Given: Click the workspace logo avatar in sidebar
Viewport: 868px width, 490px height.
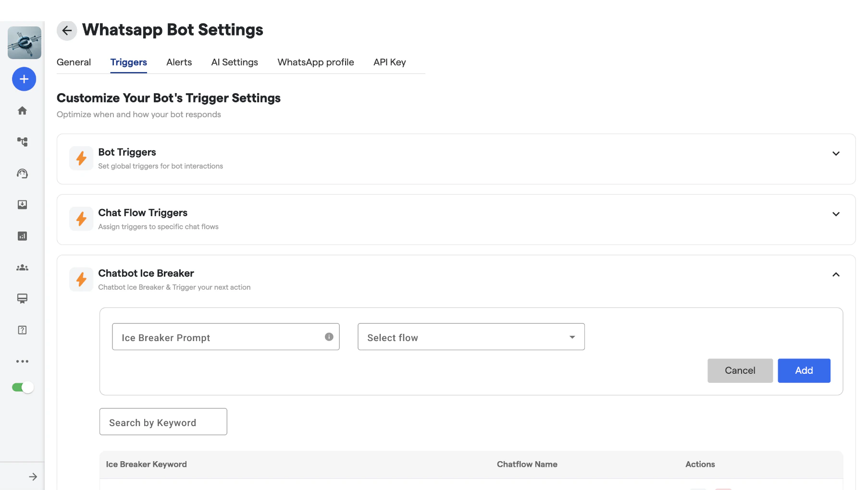Looking at the screenshot, I should click(25, 43).
